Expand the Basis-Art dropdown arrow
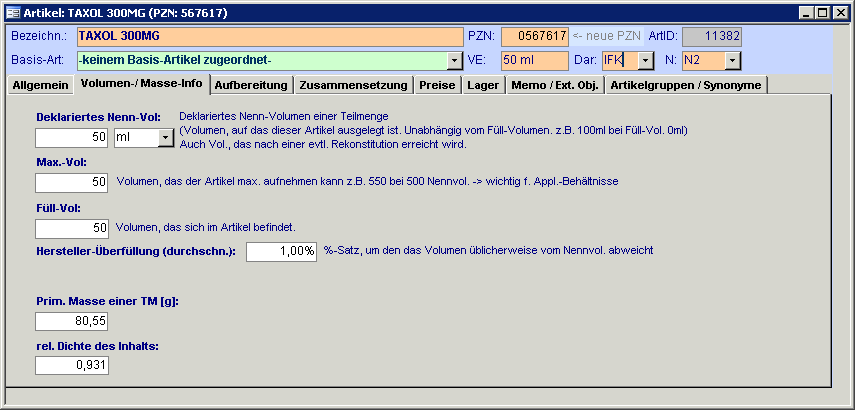Viewport: 855px width, 410px height. [455, 61]
